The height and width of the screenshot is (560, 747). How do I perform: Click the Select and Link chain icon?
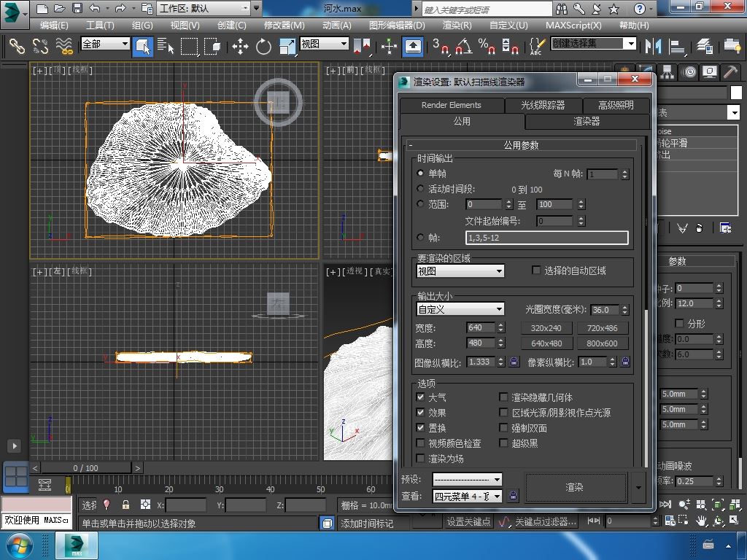(x=18, y=46)
